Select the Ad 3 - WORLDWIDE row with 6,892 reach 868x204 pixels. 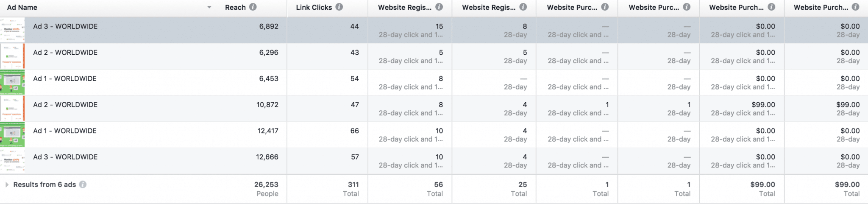434,30
